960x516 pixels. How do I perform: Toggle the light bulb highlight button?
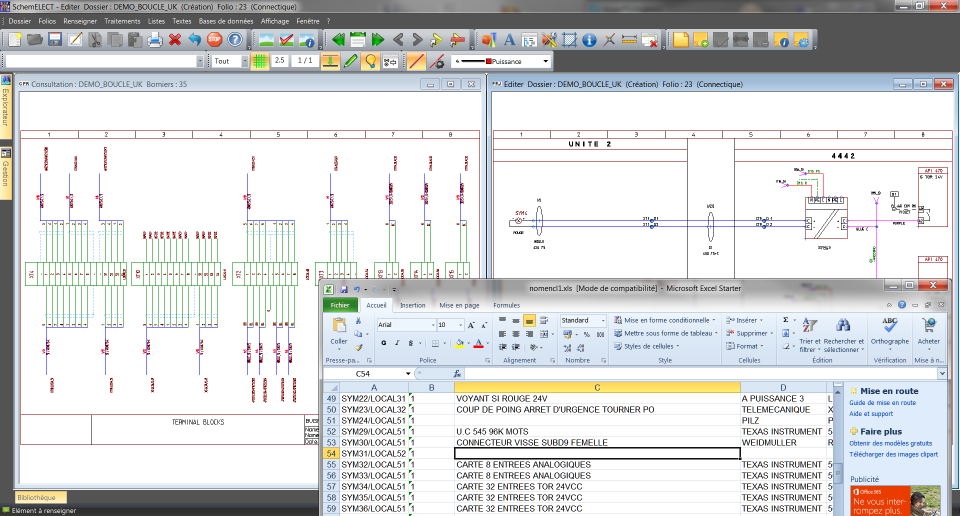pyautogui.click(x=370, y=61)
